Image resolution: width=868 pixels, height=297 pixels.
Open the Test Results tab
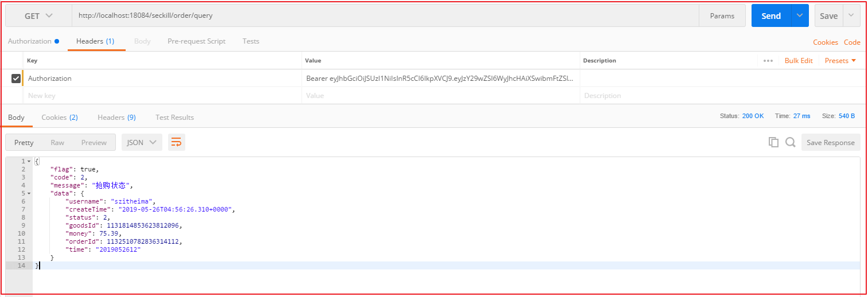[x=174, y=118]
